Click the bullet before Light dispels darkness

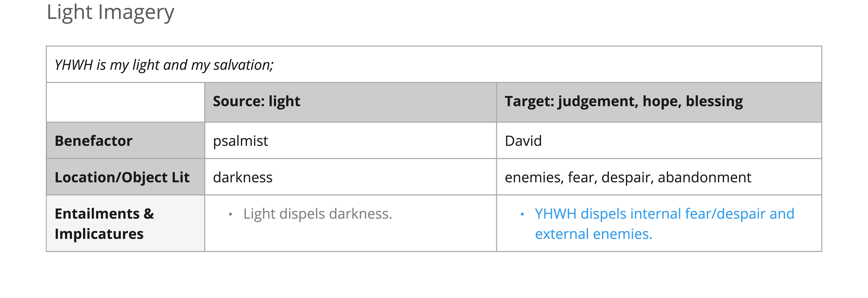point(230,214)
